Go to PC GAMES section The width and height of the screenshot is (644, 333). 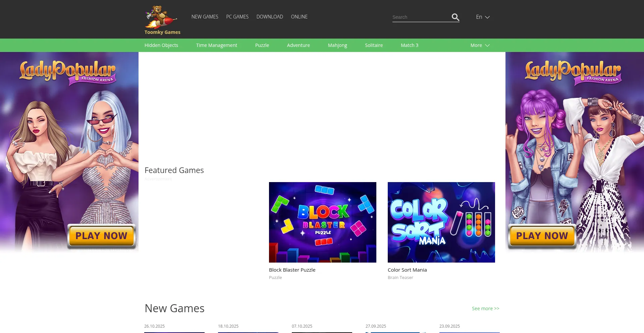(x=237, y=17)
